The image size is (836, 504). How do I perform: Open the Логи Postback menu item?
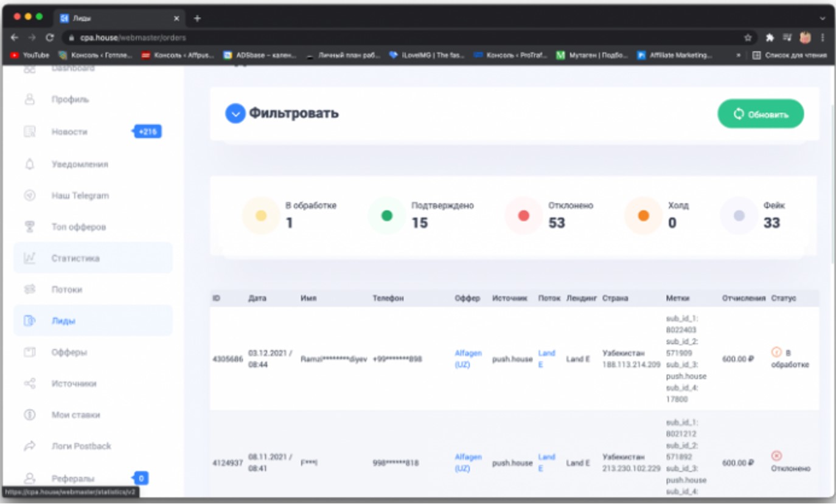(x=82, y=446)
